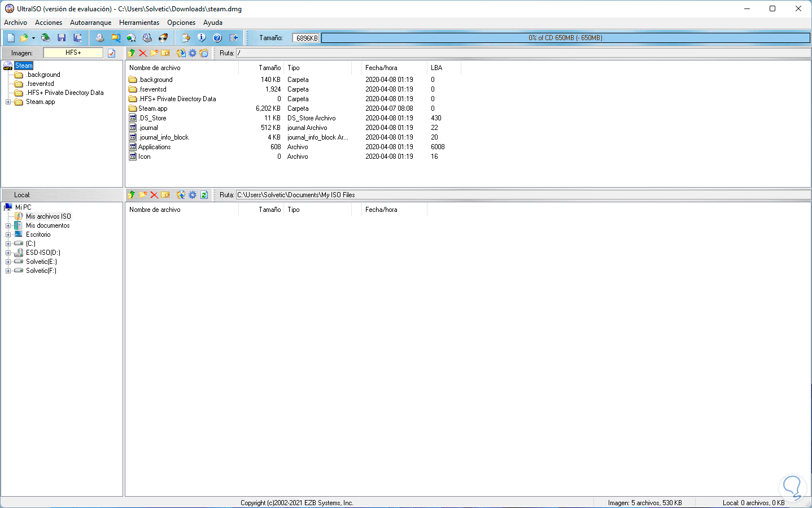
Task: Click the Open file folder icon
Action: coord(24,38)
